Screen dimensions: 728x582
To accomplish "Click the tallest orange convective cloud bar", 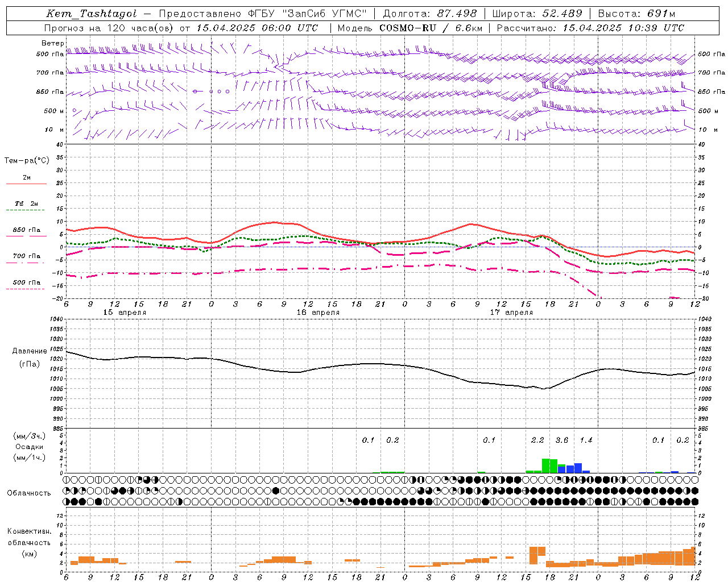I will coord(533,555).
